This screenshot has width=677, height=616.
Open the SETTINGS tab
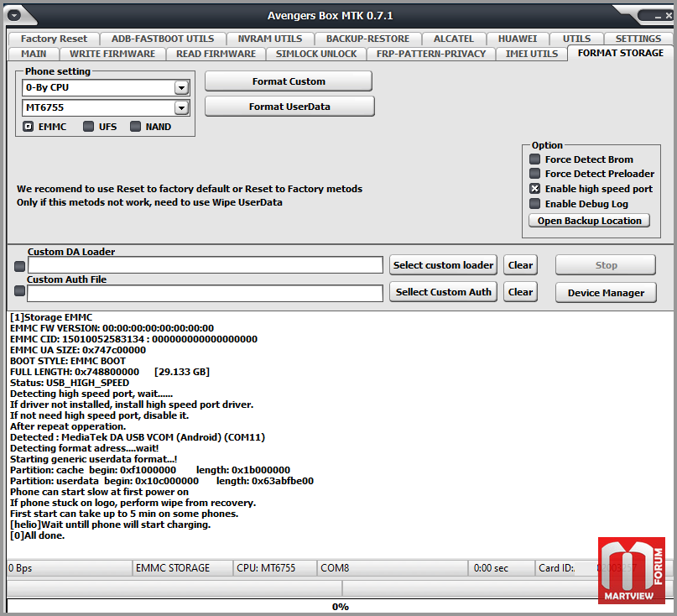638,39
